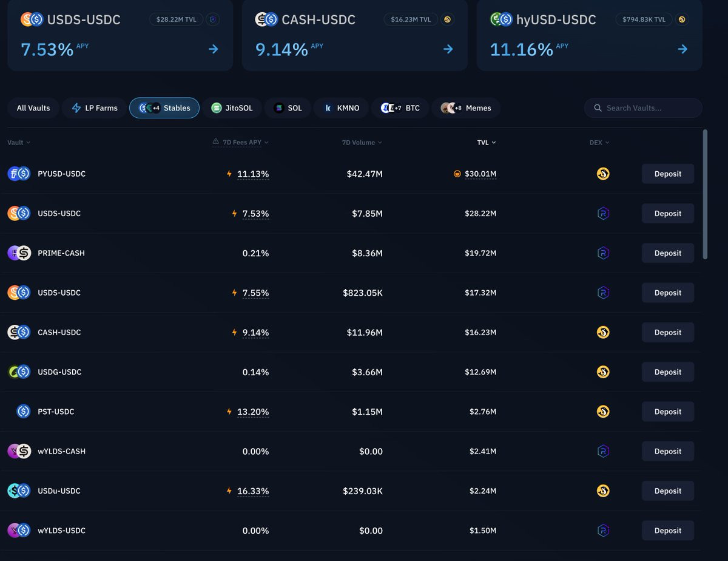Sort by Vault column
The height and width of the screenshot is (561, 728).
click(x=19, y=143)
